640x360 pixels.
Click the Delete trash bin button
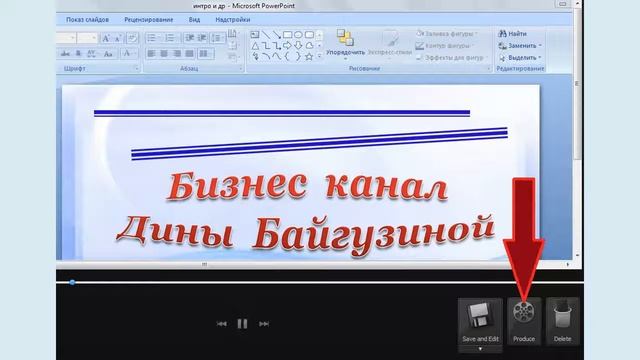coord(562,321)
